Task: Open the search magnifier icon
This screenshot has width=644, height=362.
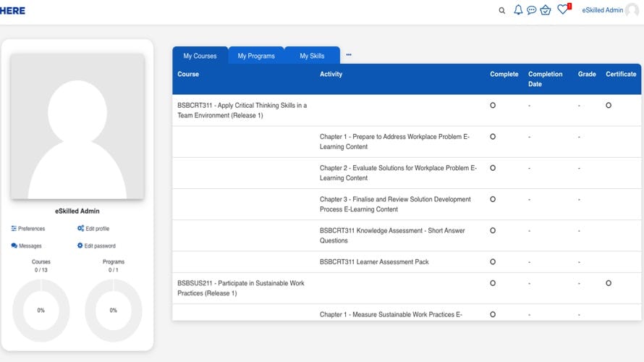Action: coord(502,11)
